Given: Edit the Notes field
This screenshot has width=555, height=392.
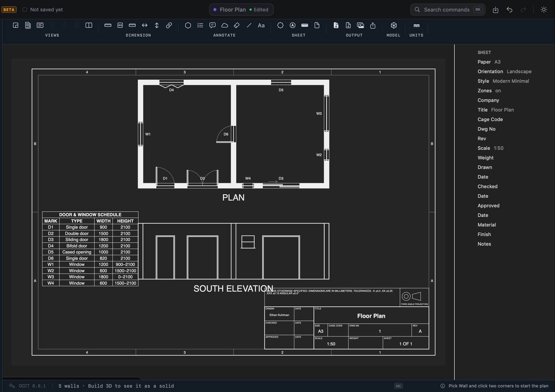Looking at the screenshot, I should click(x=484, y=244).
